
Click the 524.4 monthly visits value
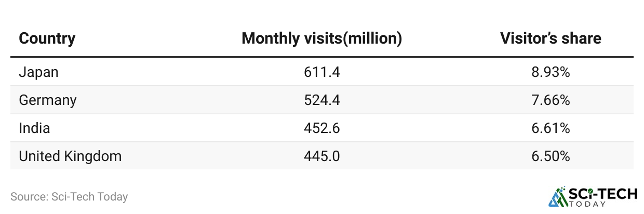coord(322,100)
